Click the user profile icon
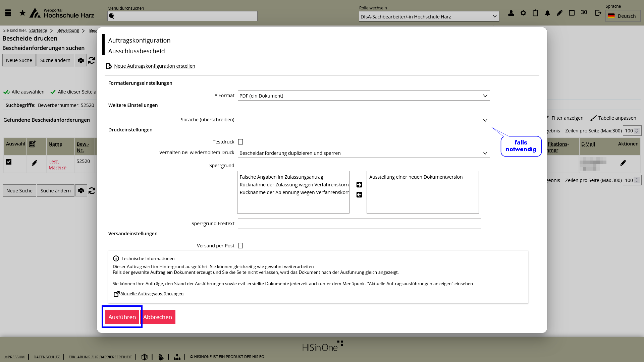The image size is (644, 362). click(511, 13)
